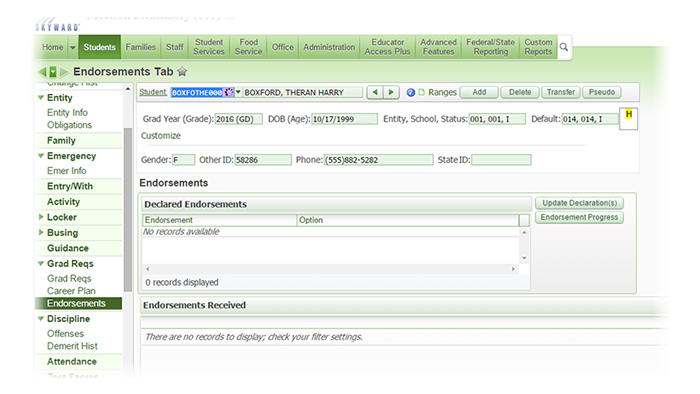Click the blue help question mark icon
The height and width of the screenshot is (394, 700).
coord(411,92)
